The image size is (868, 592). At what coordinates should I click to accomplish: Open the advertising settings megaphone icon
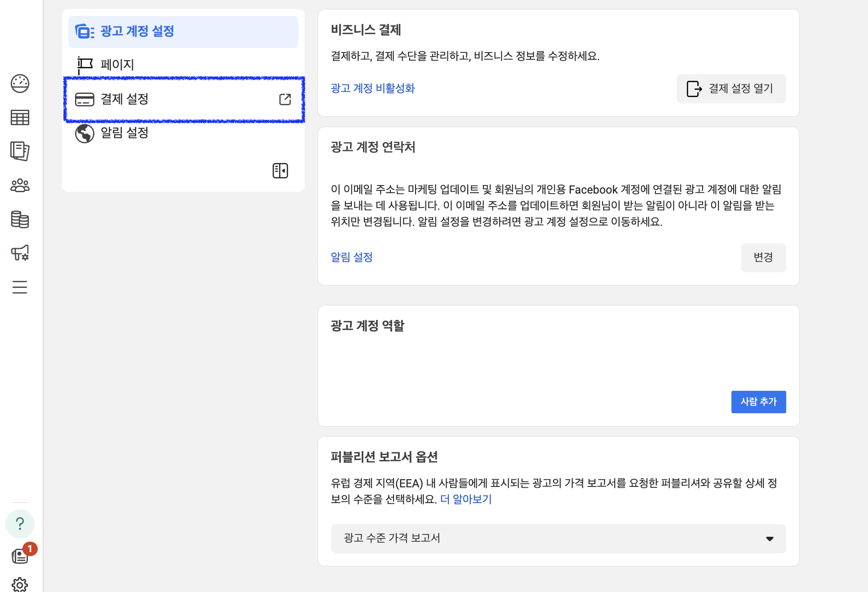coord(20,253)
